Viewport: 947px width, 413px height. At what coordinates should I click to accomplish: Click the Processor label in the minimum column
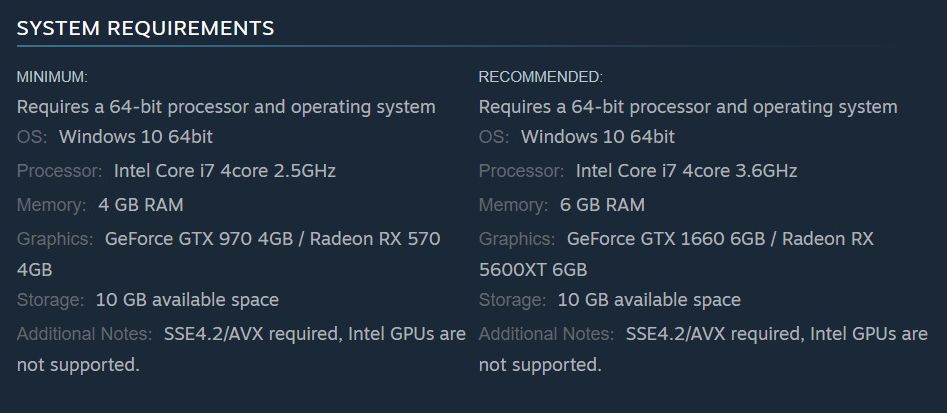[x=59, y=171]
